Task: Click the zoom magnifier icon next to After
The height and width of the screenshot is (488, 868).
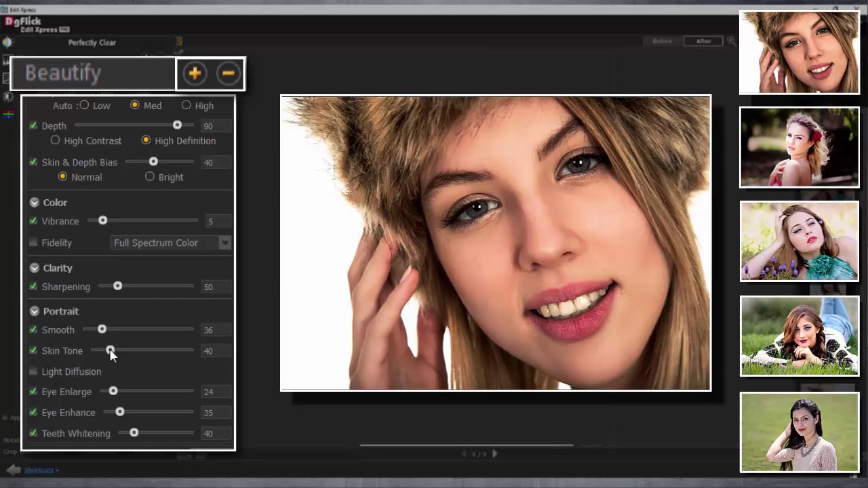Action: tap(731, 41)
